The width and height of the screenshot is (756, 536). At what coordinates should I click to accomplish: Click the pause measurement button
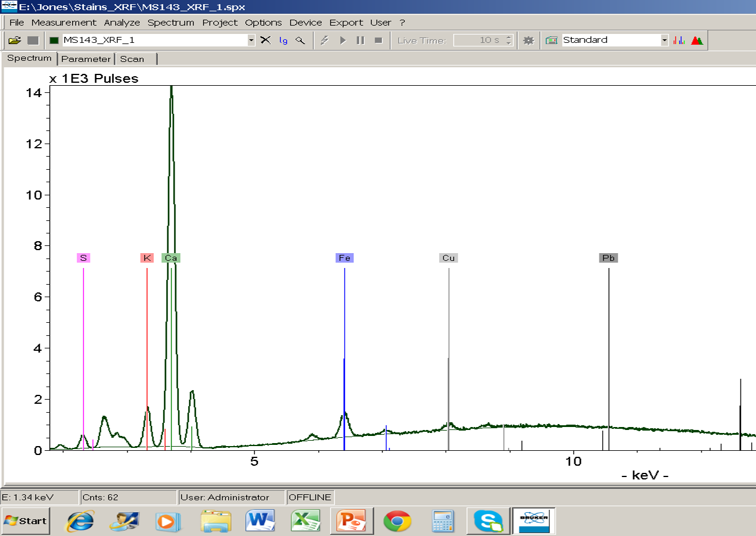pyautogui.click(x=360, y=40)
